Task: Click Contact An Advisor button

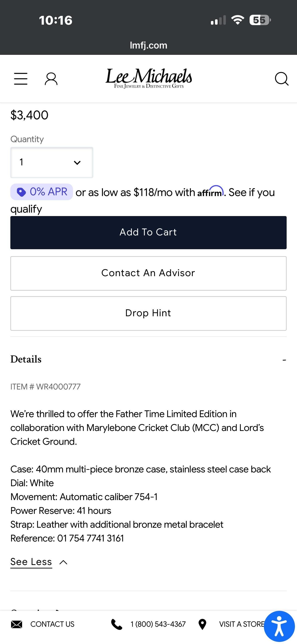Action: (x=148, y=273)
